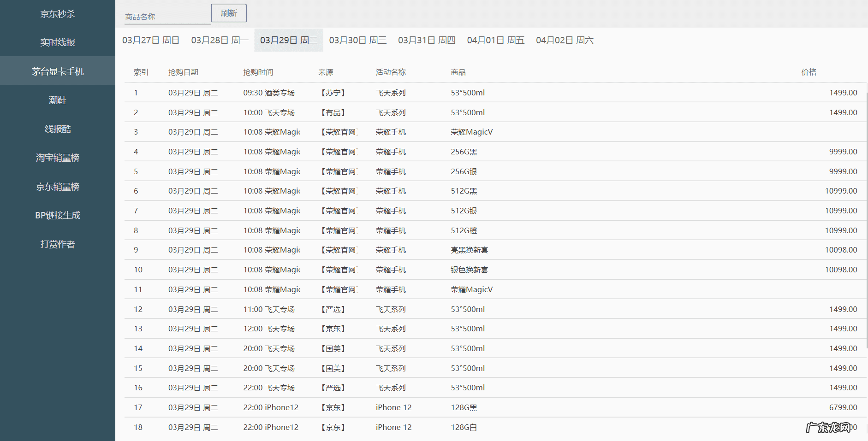Select the 03月30日 周三 date tab
The height and width of the screenshot is (441, 868).
(x=357, y=41)
